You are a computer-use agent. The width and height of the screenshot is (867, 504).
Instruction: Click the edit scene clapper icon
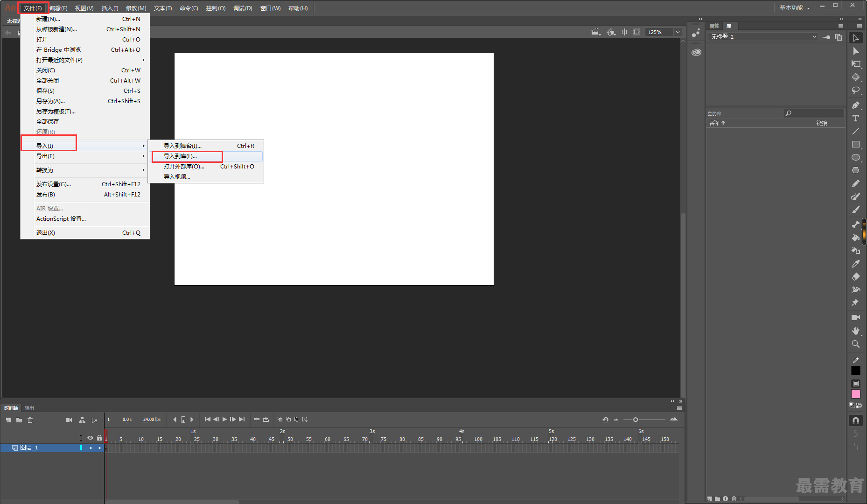(595, 32)
